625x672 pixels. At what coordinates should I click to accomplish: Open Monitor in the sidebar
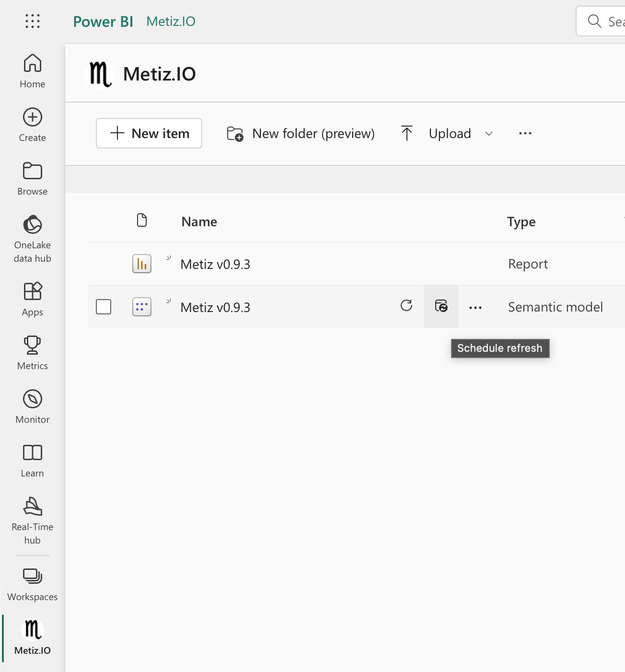click(33, 406)
